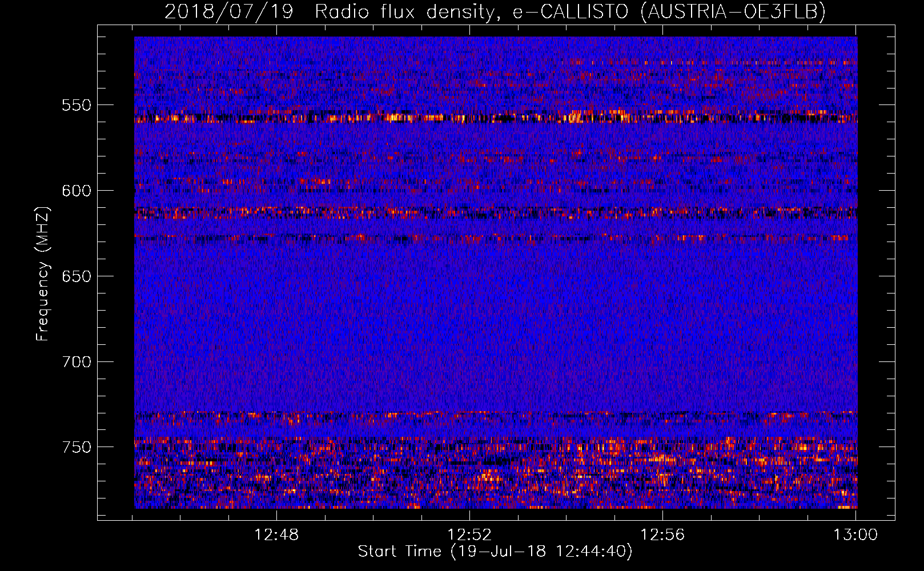
Task: Click the 750 frequency tick label
Action: [x=77, y=447]
